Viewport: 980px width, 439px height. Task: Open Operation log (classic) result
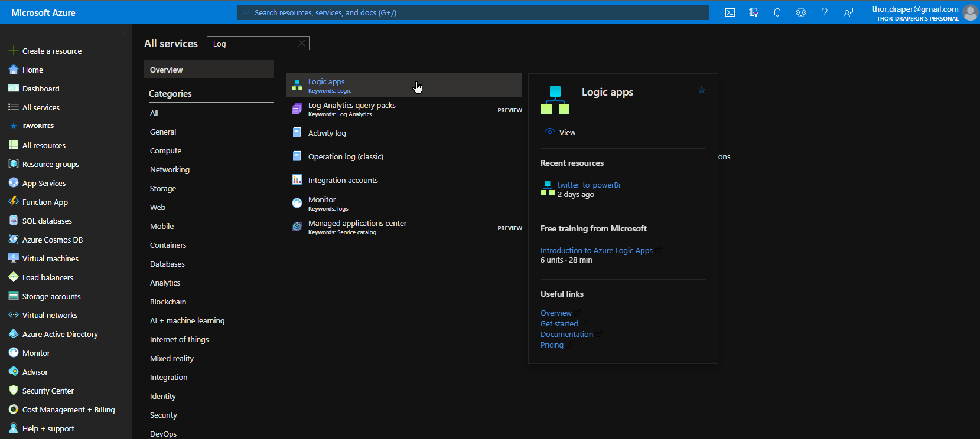[404, 156]
